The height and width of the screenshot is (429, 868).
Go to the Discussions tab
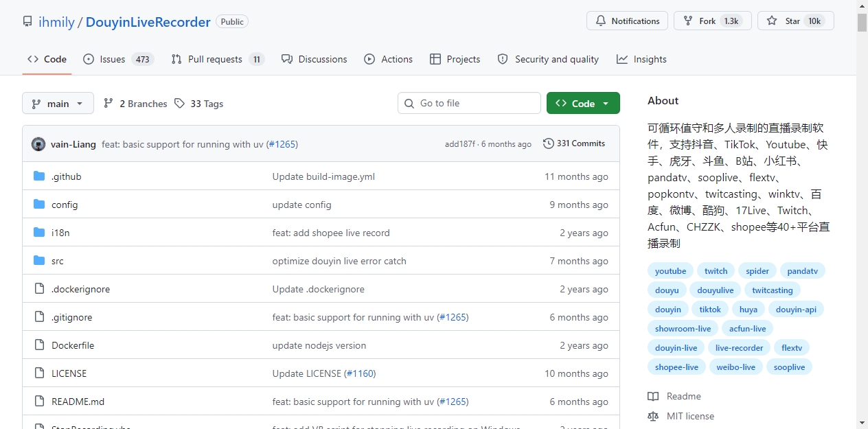314,59
